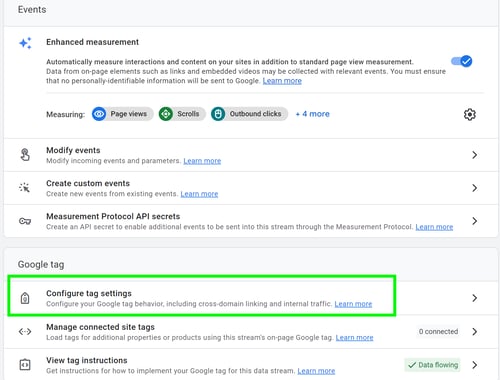Screen dimensions: 500x380
Task: Expand Modify events chevron arrow
Action: (475, 155)
